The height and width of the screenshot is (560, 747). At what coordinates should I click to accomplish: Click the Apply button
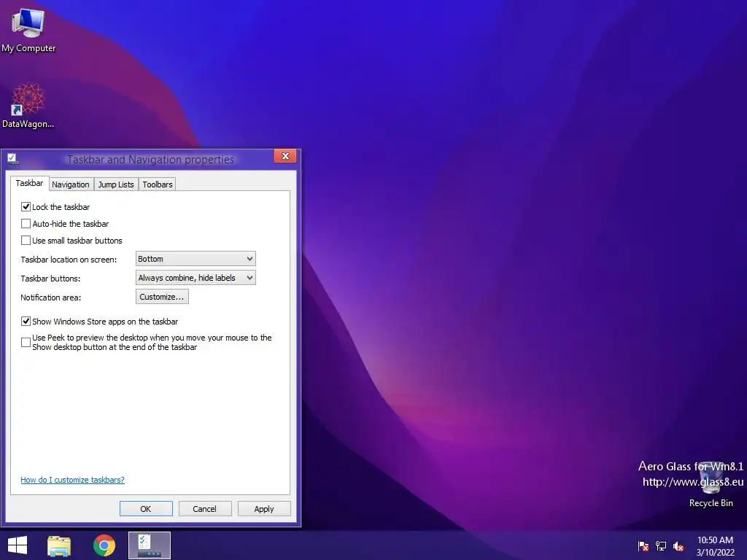tap(264, 508)
